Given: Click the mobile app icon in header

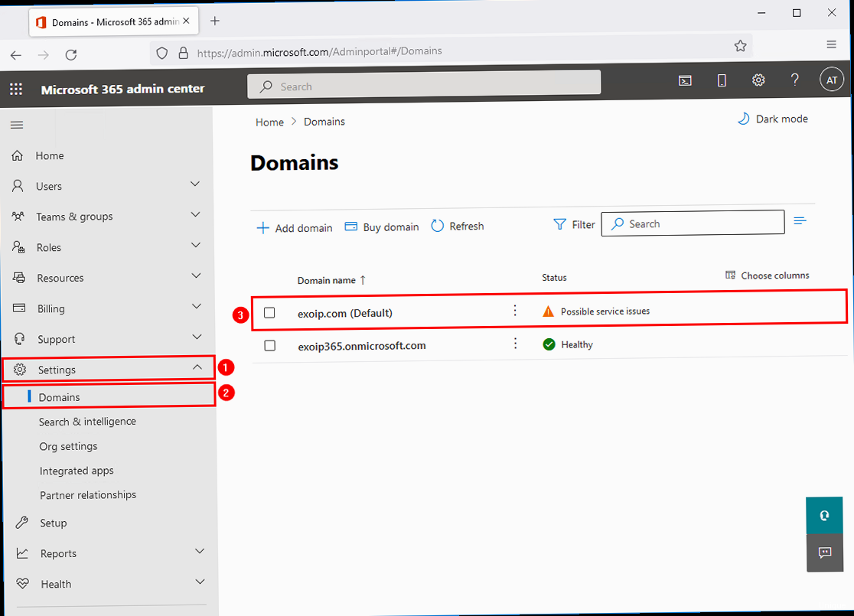Looking at the screenshot, I should [x=722, y=80].
